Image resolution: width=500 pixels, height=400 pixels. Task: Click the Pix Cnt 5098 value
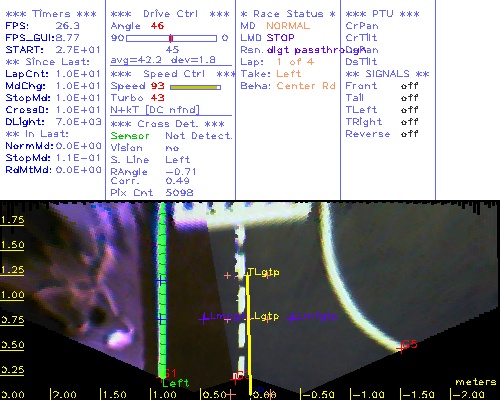coord(179,192)
